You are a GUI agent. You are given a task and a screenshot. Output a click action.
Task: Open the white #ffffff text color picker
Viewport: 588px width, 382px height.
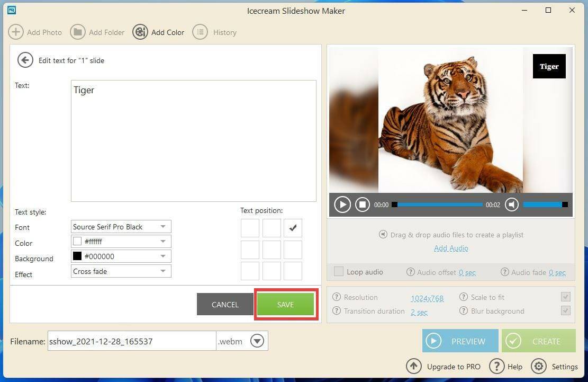[x=121, y=242]
